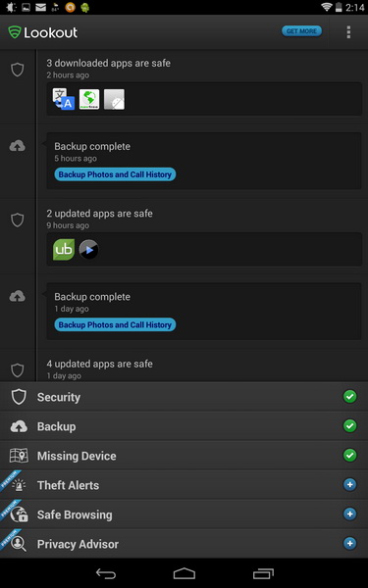Tap the Privacy Advisor magnifier icon
Viewport: 368px width, 588px height.
[x=19, y=544]
